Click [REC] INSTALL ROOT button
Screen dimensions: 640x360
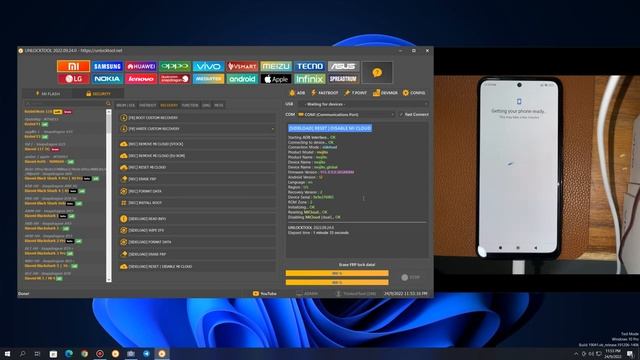coord(198,203)
